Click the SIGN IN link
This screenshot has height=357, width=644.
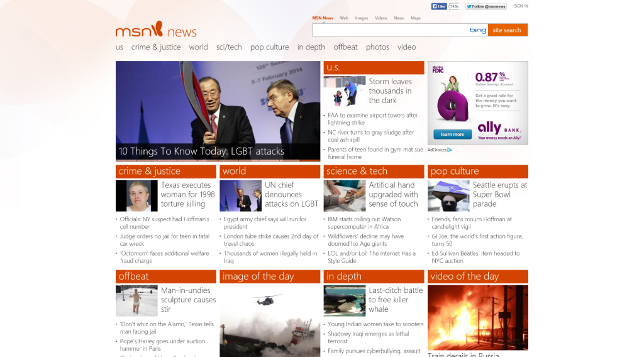click(x=521, y=6)
